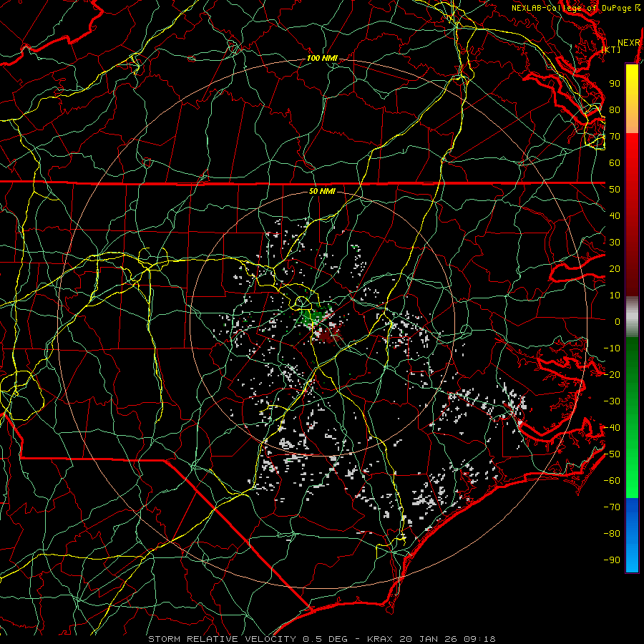Click the -20 scale label
Screen dimensions: 644x644
612,375
